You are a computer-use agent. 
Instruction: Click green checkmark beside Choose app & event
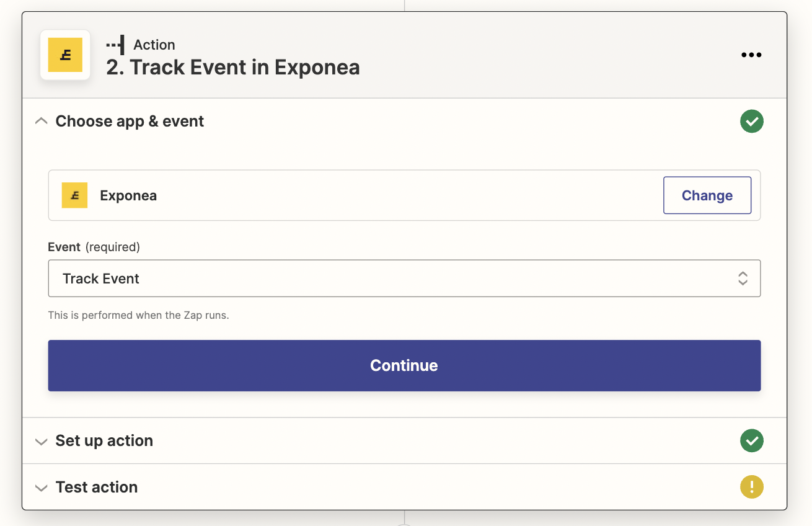(751, 122)
